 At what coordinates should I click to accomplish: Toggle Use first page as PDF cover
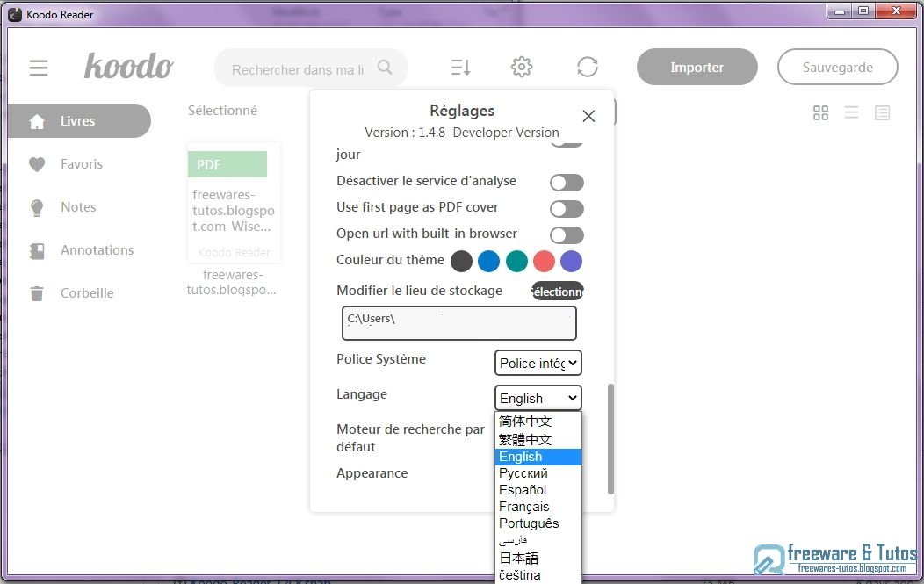(x=567, y=209)
